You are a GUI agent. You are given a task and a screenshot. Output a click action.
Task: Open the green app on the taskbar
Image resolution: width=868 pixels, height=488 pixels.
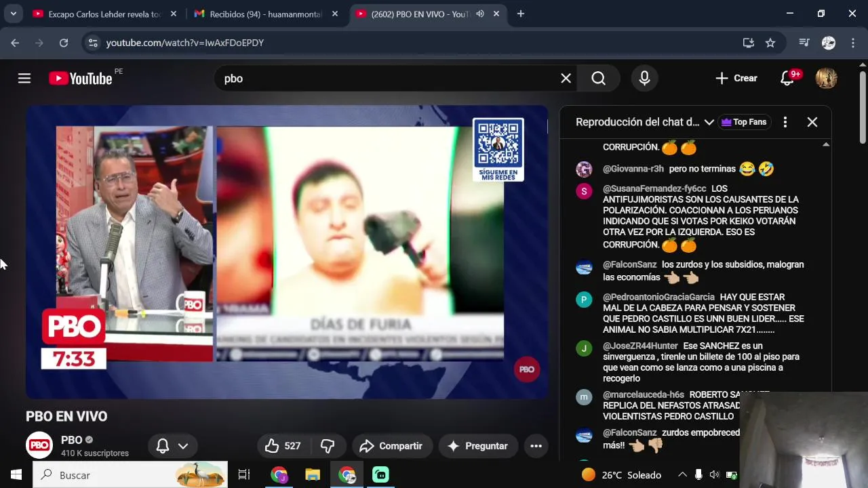(x=380, y=475)
